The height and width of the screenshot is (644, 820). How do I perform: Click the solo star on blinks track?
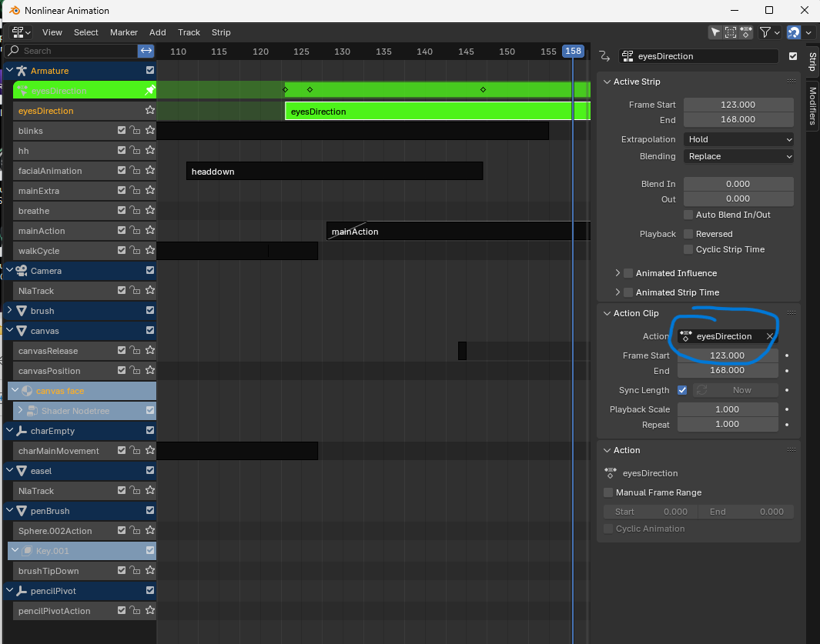coord(150,130)
